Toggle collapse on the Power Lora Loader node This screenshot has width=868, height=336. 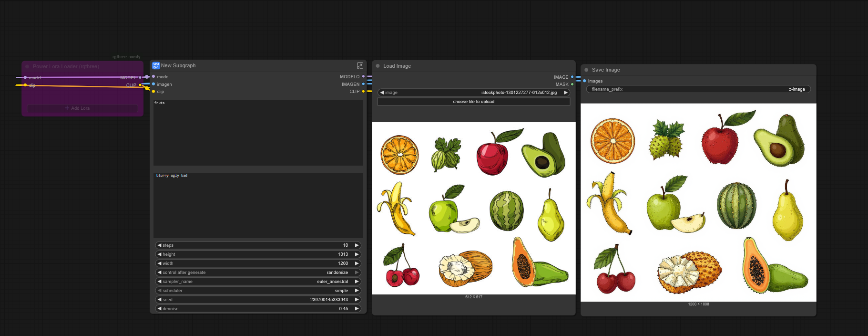[x=27, y=67]
